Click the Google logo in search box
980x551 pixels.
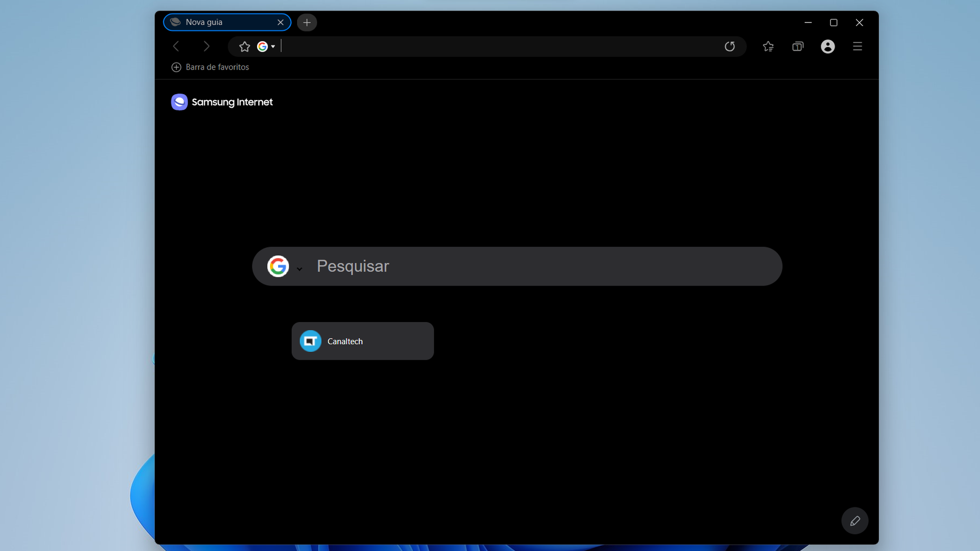coord(278,266)
